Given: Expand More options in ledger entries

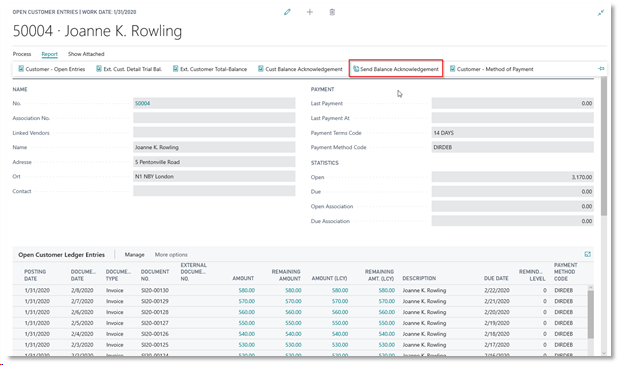Looking at the screenshot, I should (171, 254).
